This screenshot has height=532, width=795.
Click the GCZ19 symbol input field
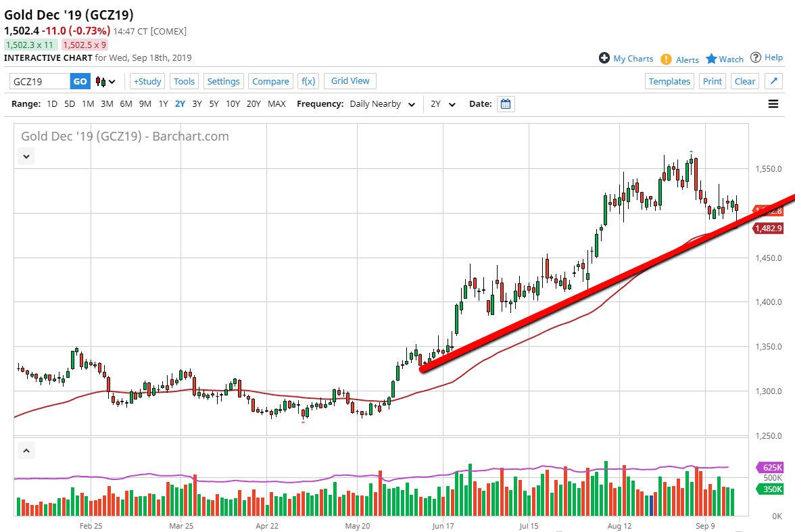pyautogui.click(x=40, y=81)
